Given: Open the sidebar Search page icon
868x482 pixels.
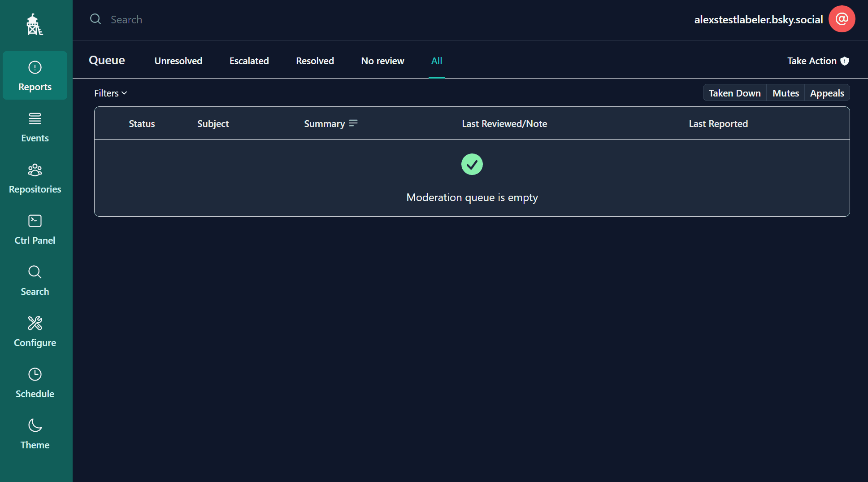Looking at the screenshot, I should click(35, 272).
